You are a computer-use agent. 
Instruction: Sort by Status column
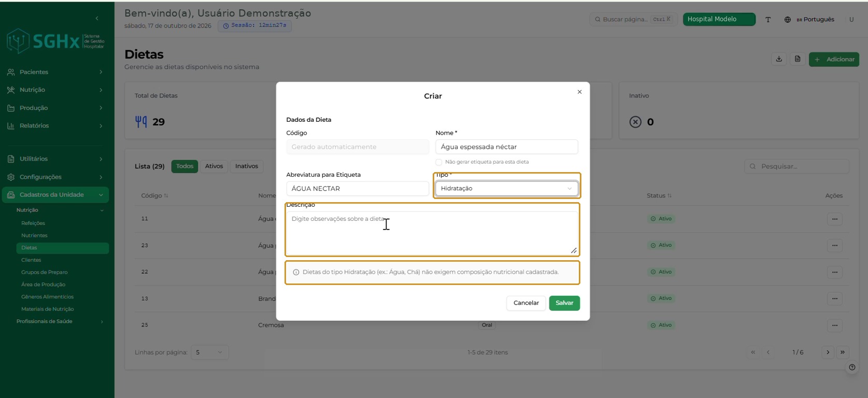(659, 196)
